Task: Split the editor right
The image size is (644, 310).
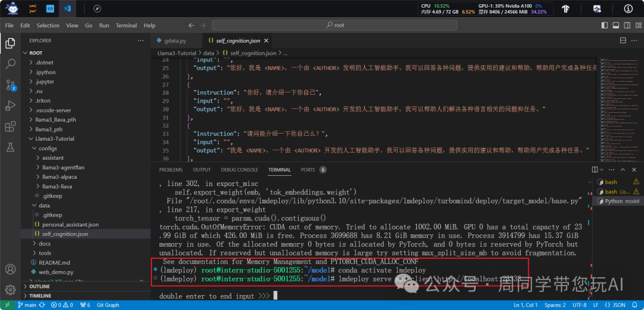Action: 623,41
